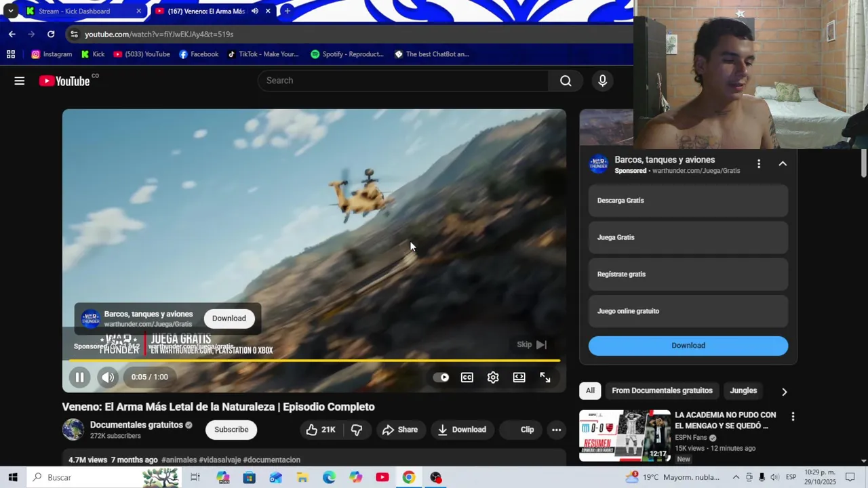
Task: Select the Jungles chip
Action: (743, 390)
